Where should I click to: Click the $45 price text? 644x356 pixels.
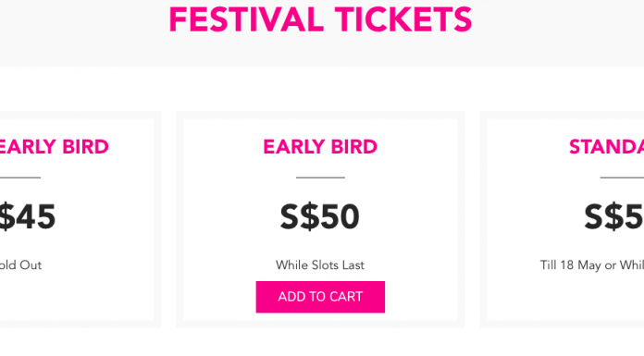tap(27, 216)
